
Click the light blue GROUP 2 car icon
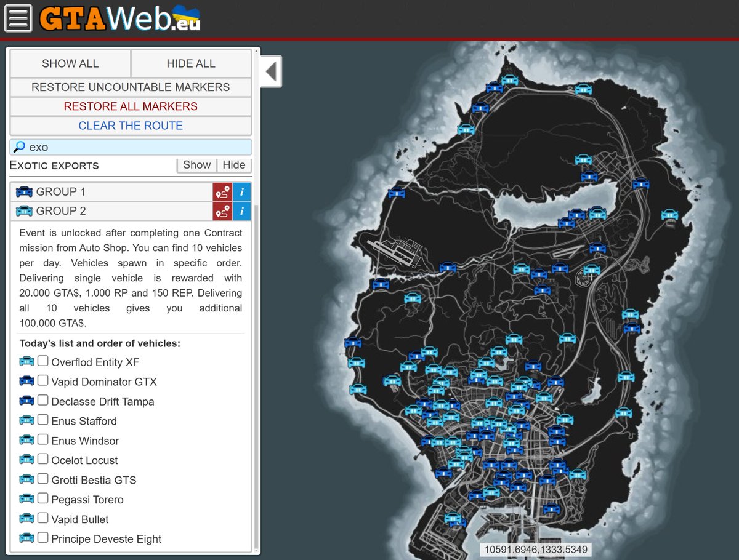[24, 210]
